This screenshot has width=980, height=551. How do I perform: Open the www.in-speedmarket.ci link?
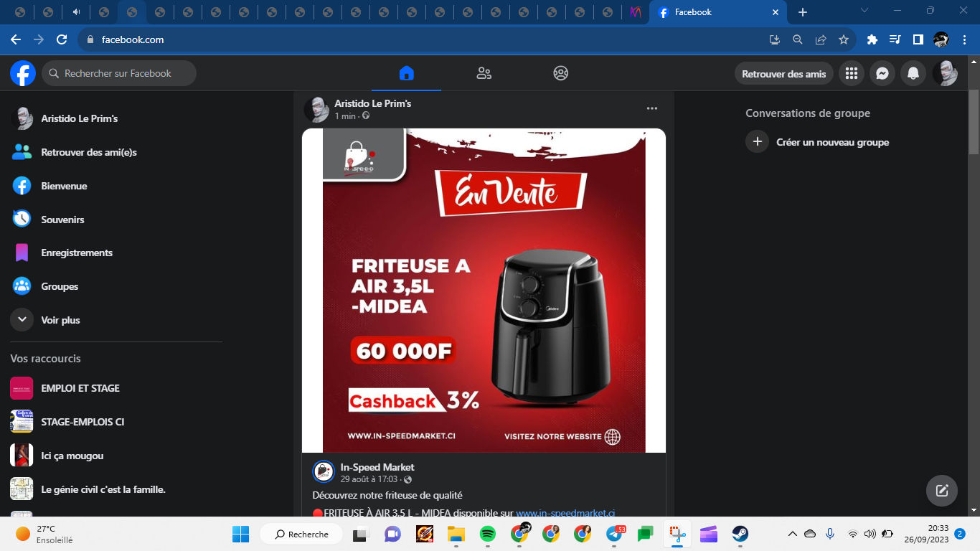pos(565,513)
